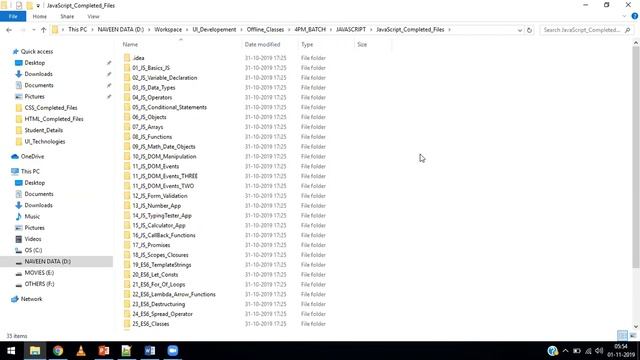Viewport: 640px width, 360px height.
Task: Go up one folder level arrow
Action: [x=43, y=30]
